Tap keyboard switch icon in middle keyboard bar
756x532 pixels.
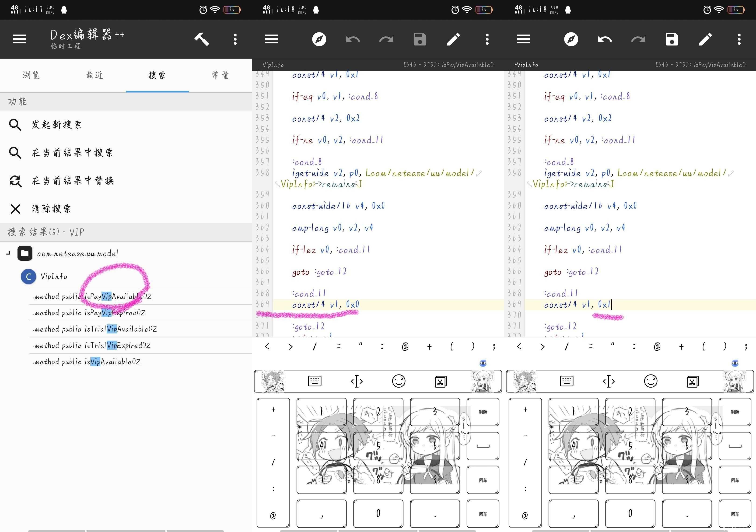pyautogui.click(x=315, y=381)
